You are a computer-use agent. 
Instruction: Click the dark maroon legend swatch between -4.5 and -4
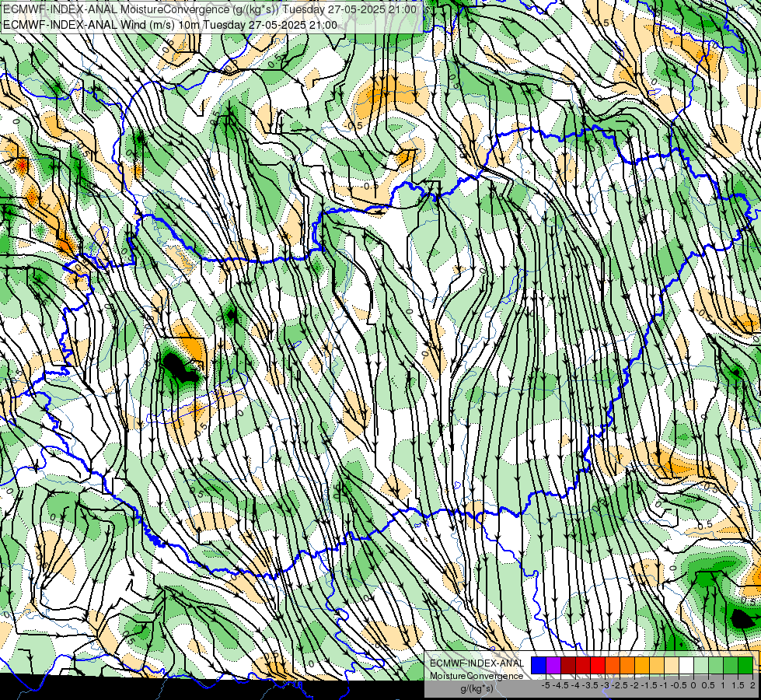click(x=568, y=665)
